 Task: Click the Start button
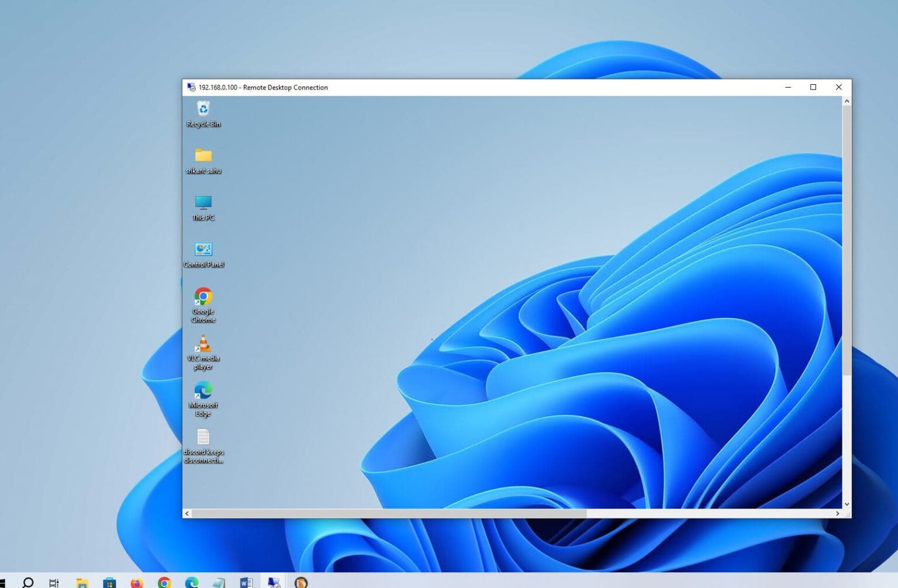click(x=5, y=582)
